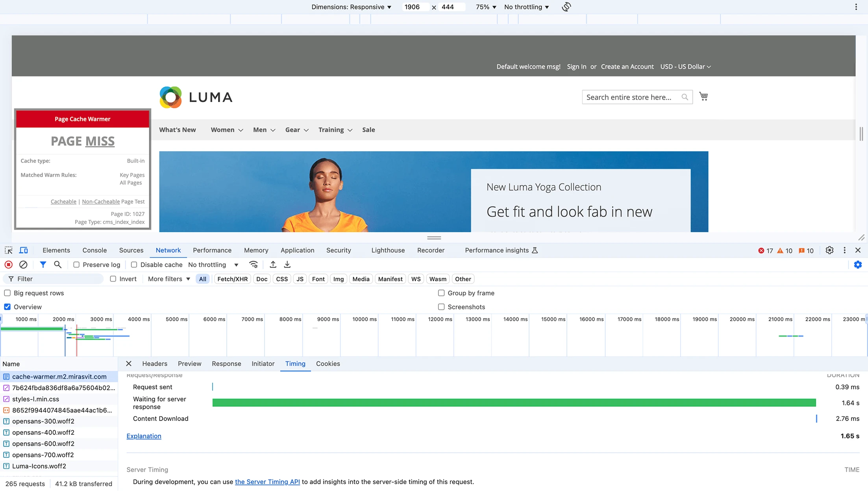Open the network conditions panel

(254, 265)
